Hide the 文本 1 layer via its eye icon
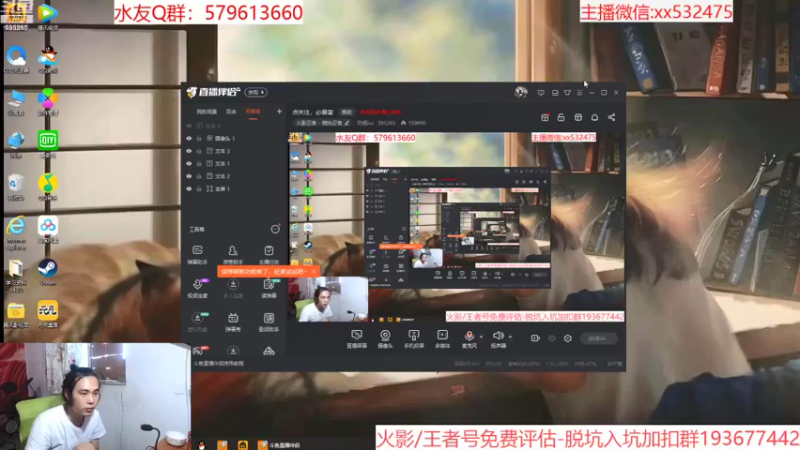Screen dimensions: 800x450 coord(189,164)
